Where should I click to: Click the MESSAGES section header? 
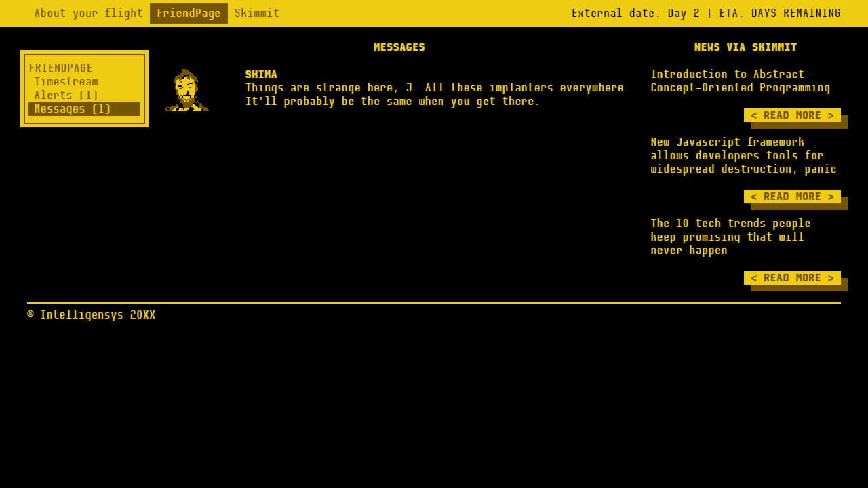coord(399,47)
